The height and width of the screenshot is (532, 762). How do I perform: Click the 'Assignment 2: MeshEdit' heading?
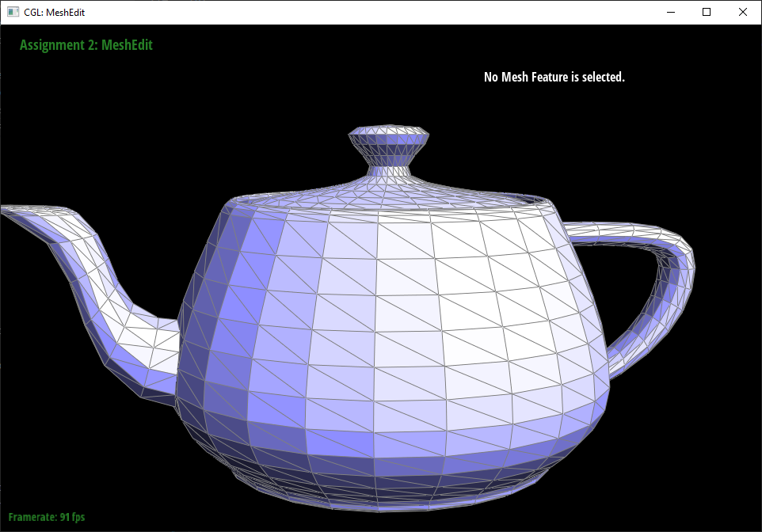[x=86, y=45]
